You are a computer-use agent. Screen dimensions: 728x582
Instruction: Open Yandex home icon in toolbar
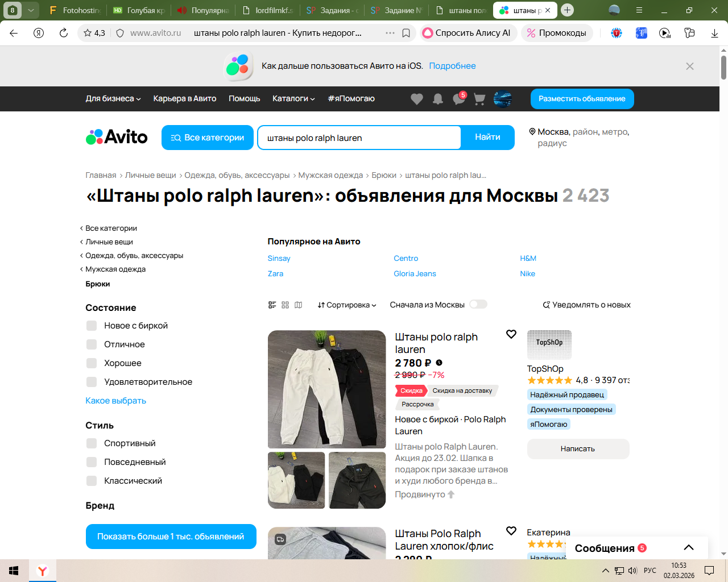(x=39, y=33)
